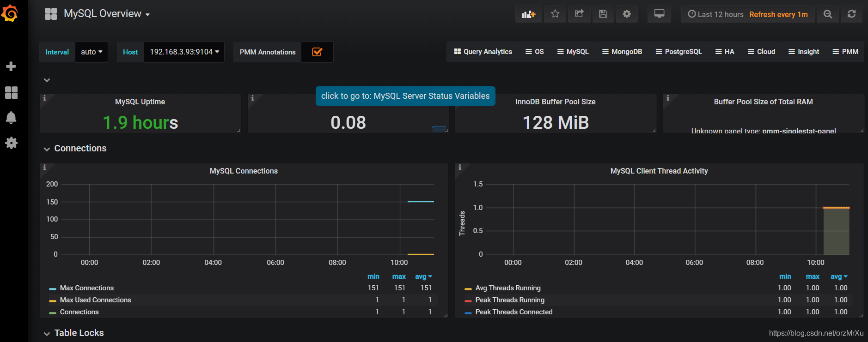Toggle the Peak Threads Connected legend series
The width and height of the screenshot is (868, 342).
[x=514, y=312]
